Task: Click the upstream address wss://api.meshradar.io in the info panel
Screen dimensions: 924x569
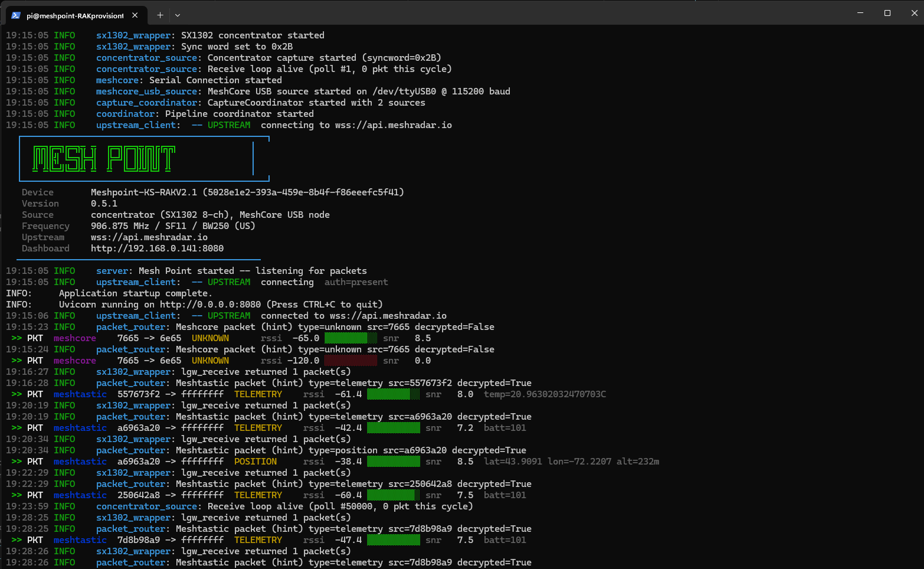Action: tap(149, 237)
